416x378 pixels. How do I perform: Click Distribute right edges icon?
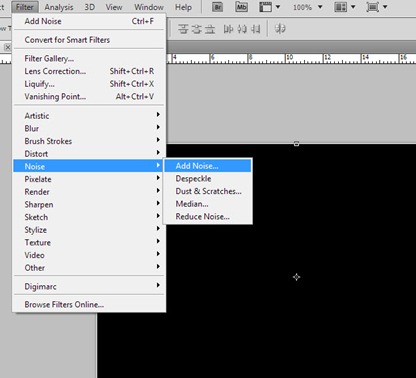pyautogui.click(x=255, y=29)
